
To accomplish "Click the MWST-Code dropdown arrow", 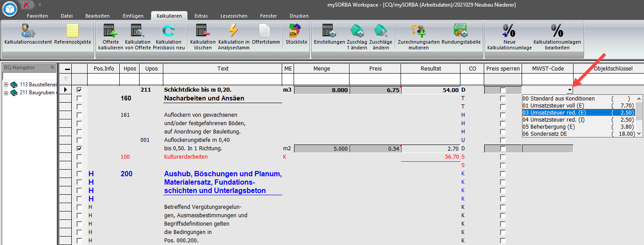I will [570, 90].
